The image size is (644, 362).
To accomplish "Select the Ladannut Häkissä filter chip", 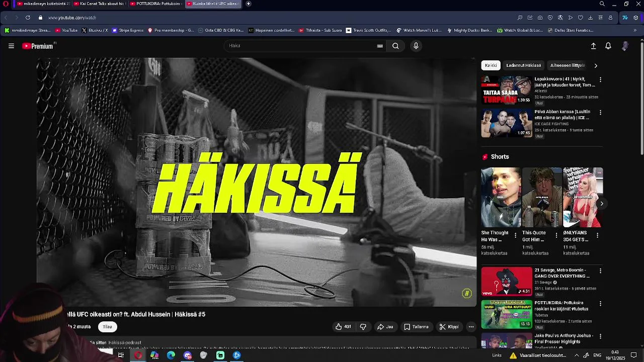I will coord(524,65).
